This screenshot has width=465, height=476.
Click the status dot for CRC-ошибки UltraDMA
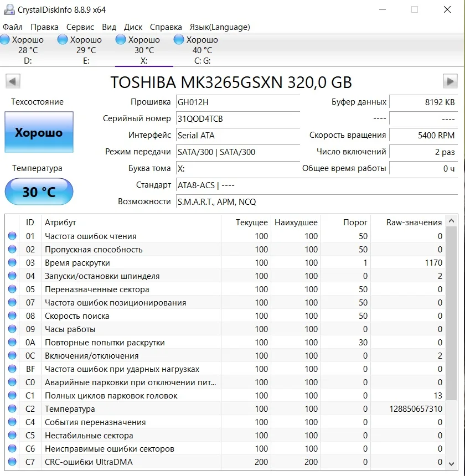tap(12, 462)
